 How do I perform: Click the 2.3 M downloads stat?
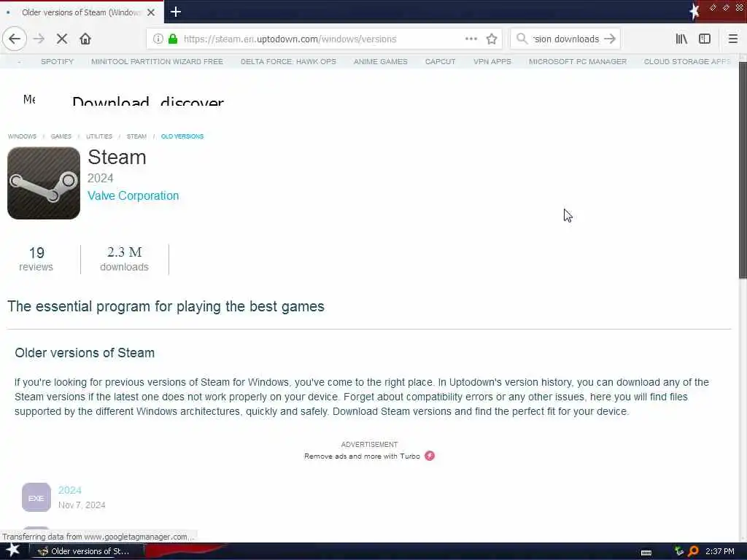124,259
